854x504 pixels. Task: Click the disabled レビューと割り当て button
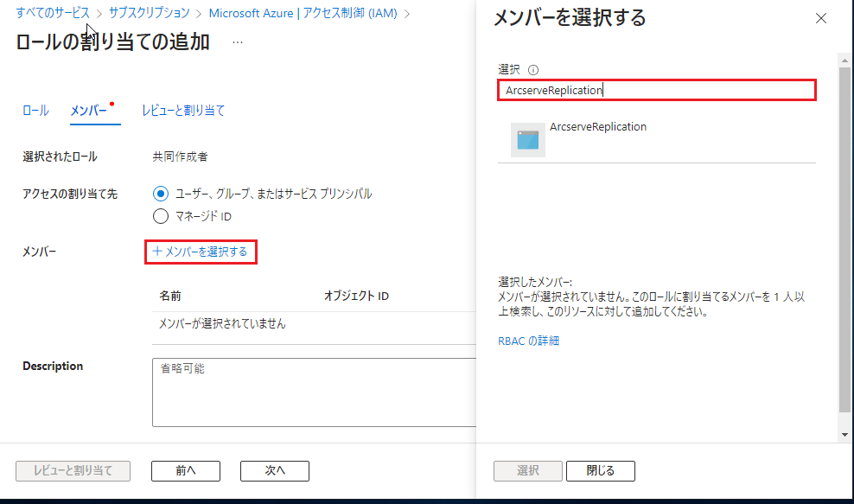pos(73,471)
